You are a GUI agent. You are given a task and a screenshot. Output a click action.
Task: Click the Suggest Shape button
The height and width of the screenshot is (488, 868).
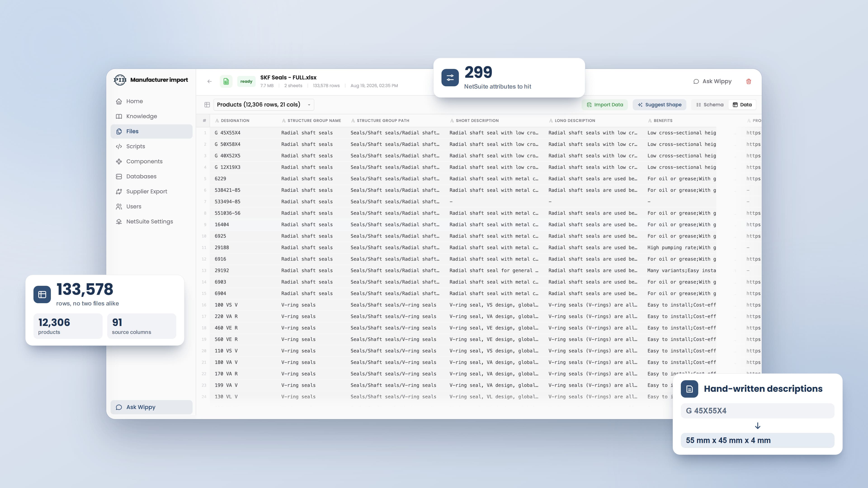[659, 105]
